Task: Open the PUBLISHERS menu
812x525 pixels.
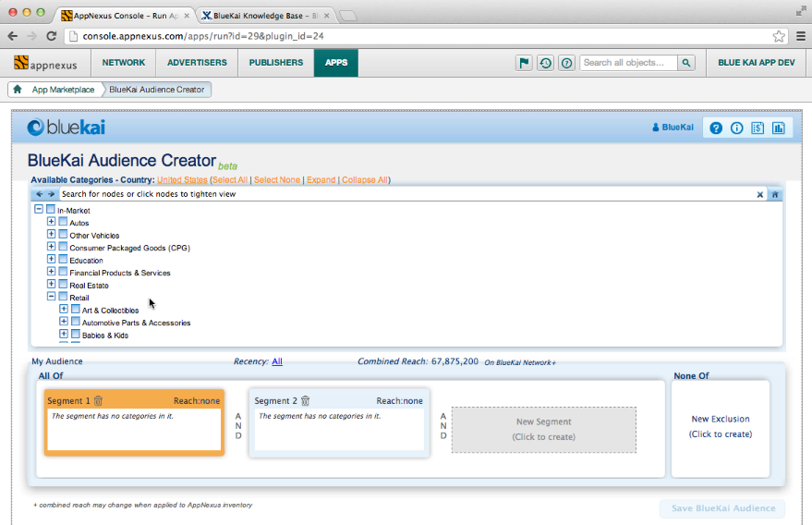Action: click(x=276, y=63)
